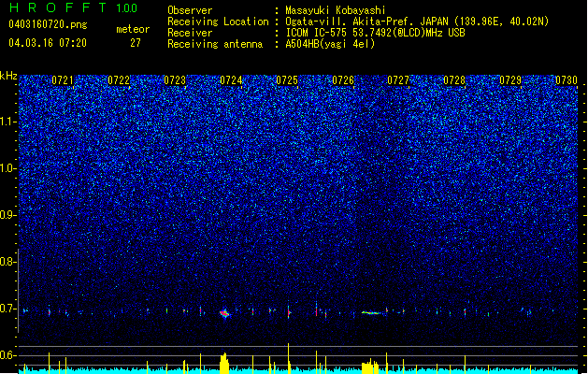Click the 0724 time marker
The image size is (588, 374).
coord(231,80)
